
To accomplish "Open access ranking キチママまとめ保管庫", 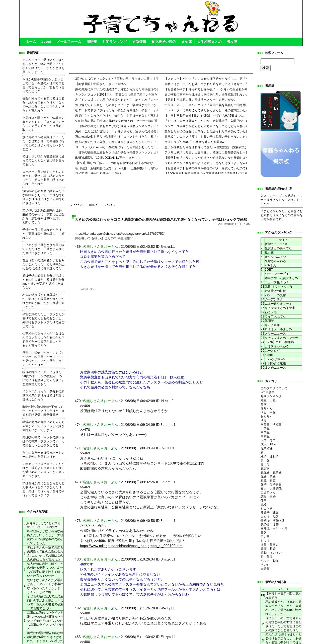I will coord(280,308).
